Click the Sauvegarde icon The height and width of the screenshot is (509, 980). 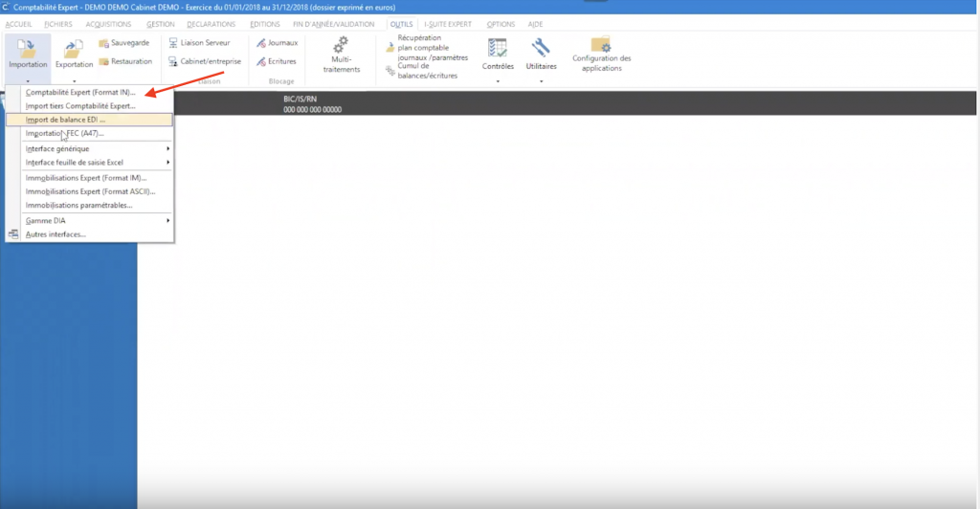(103, 43)
